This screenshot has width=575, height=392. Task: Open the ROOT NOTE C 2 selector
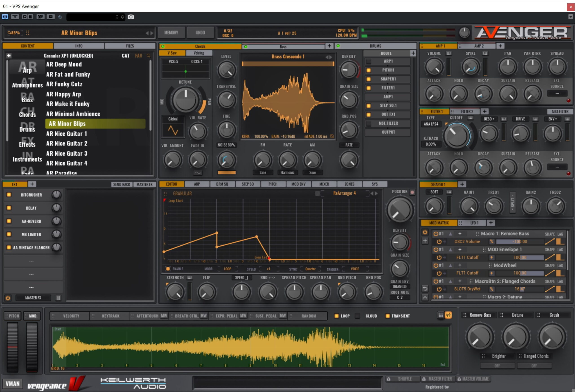[x=399, y=297]
